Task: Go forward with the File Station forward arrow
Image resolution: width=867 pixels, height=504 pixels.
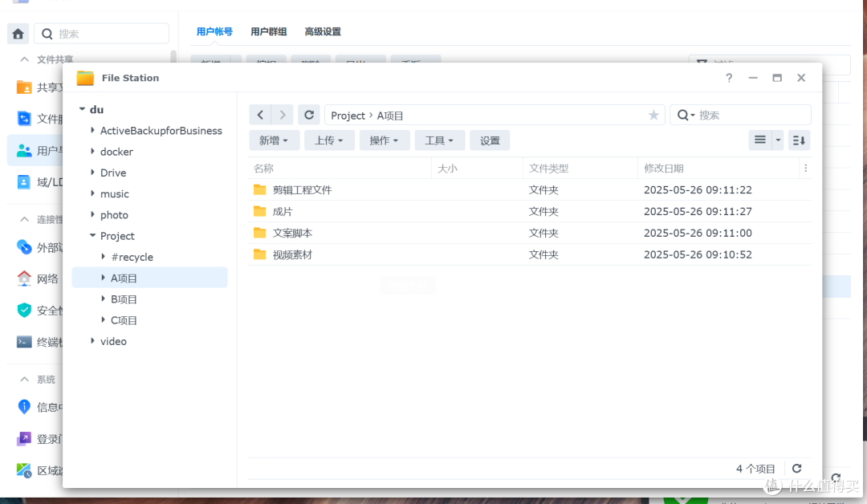Action: coord(283,115)
